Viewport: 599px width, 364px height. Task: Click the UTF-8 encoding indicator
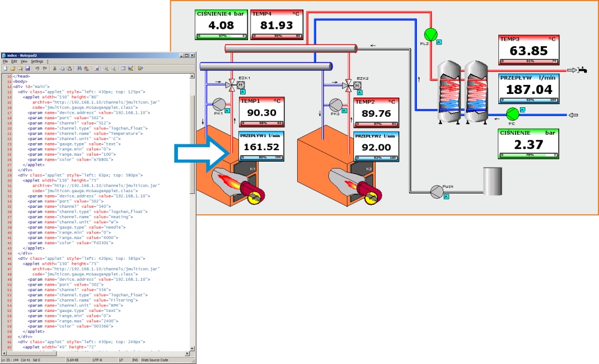(98, 359)
